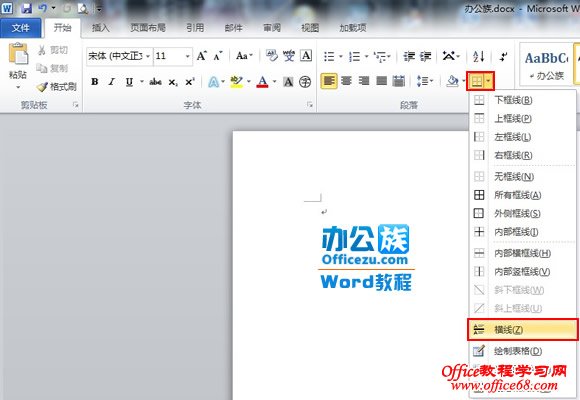Center align text
The width and height of the screenshot is (580, 400).
[x=346, y=81]
